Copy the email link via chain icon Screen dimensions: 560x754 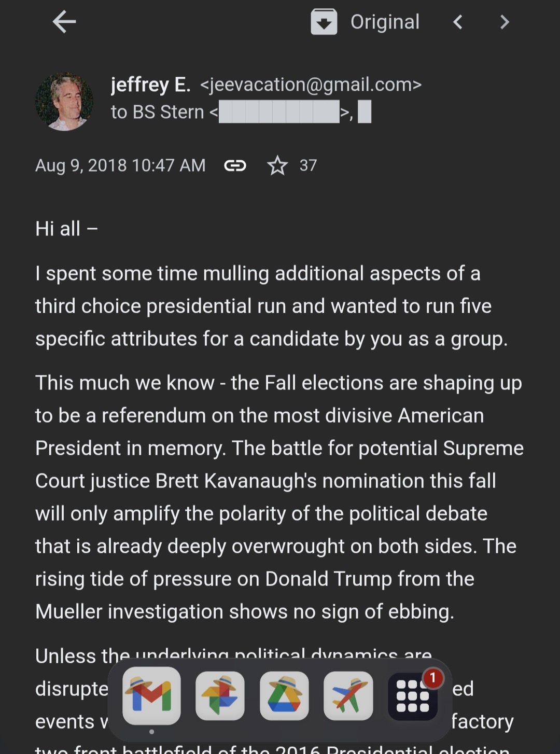tap(235, 165)
